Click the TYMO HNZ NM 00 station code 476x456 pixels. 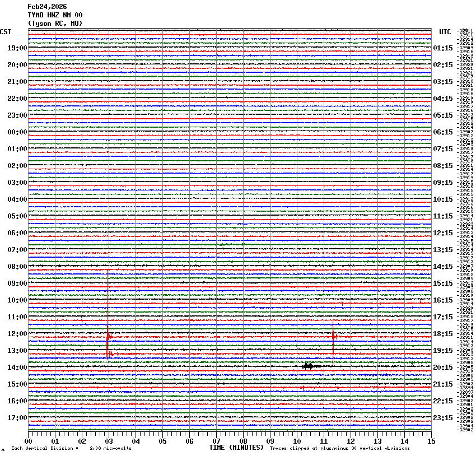point(55,15)
